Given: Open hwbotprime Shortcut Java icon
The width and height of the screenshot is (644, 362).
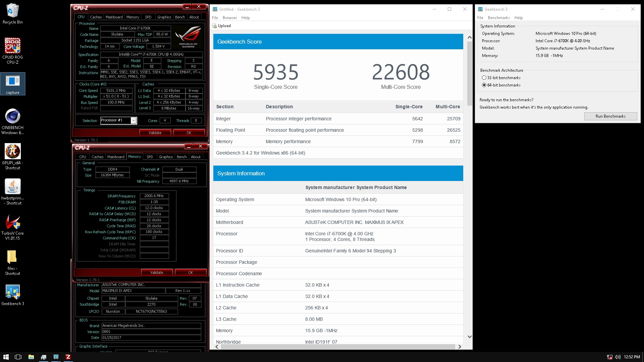Looking at the screenshot, I should pyautogui.click(x=13, y=192).
